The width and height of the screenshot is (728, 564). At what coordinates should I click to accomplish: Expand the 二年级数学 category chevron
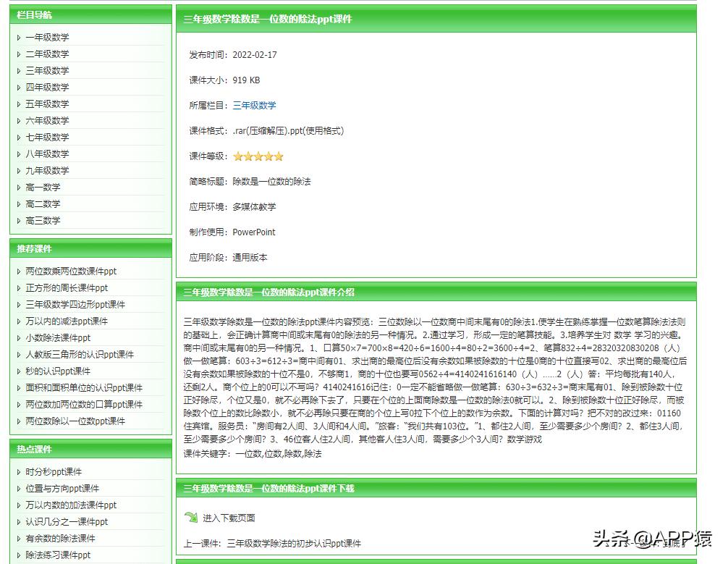click(x=17, y=54)
